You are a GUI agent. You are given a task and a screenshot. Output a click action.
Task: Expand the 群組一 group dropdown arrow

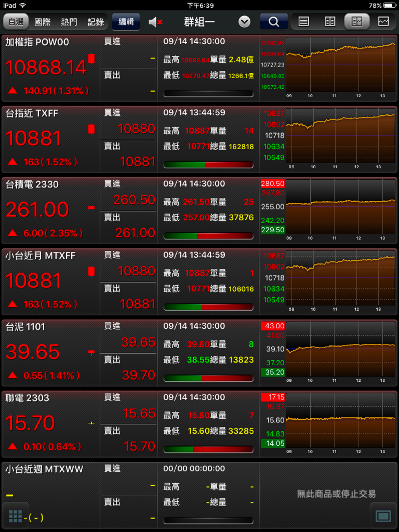click(244, 22)
